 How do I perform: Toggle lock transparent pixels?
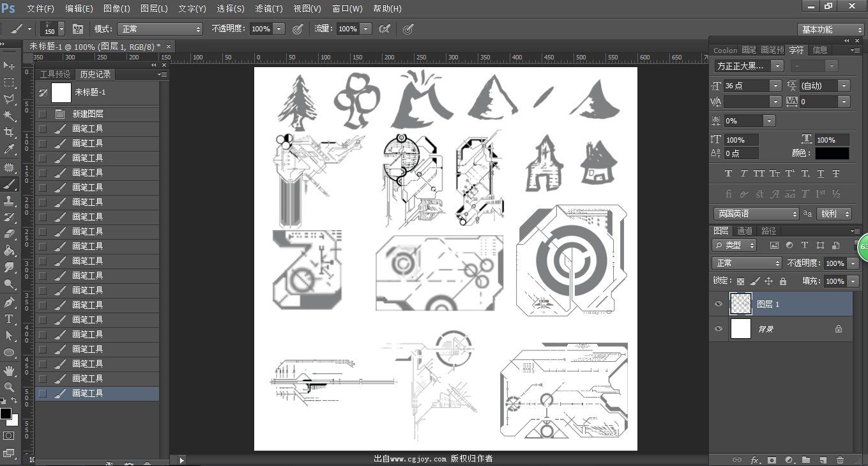click(740, 281)
